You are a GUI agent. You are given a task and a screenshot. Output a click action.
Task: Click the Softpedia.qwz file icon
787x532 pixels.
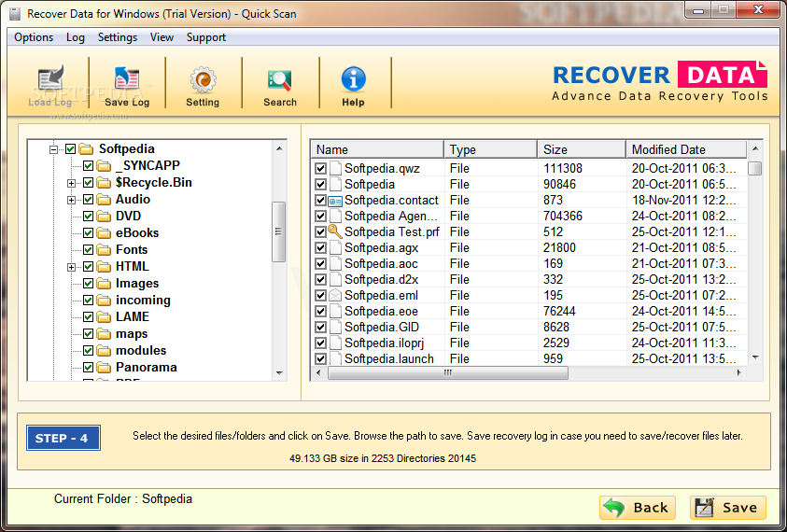click(335, 168)
